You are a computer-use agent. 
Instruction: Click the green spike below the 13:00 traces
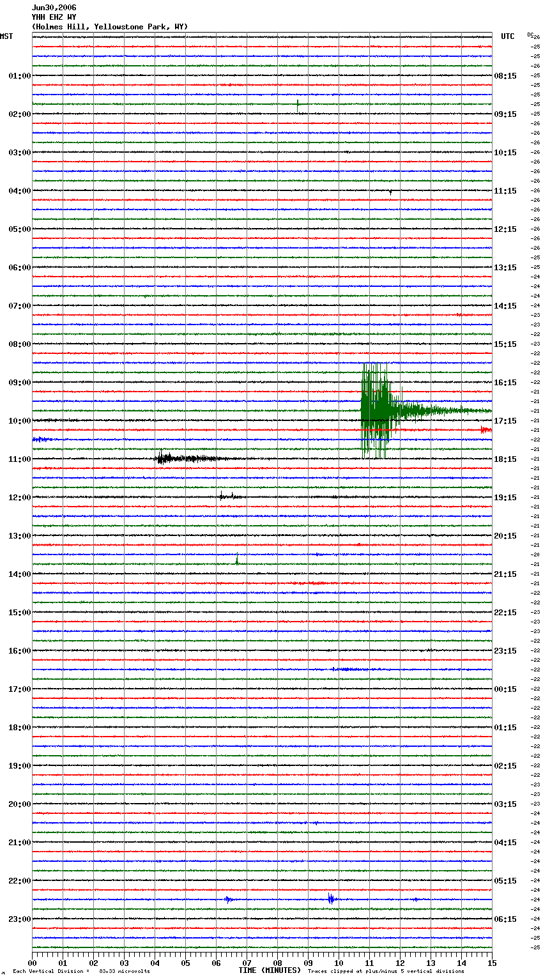[x=237, y=560]
